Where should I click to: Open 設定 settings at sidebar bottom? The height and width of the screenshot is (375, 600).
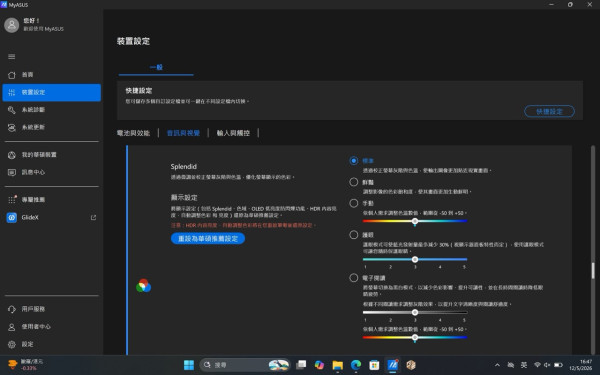pyautogui.click(x=52, y=344)
